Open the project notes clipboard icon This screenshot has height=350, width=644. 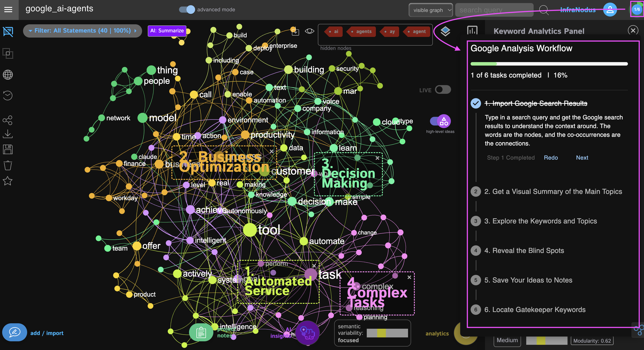(201, 332)
